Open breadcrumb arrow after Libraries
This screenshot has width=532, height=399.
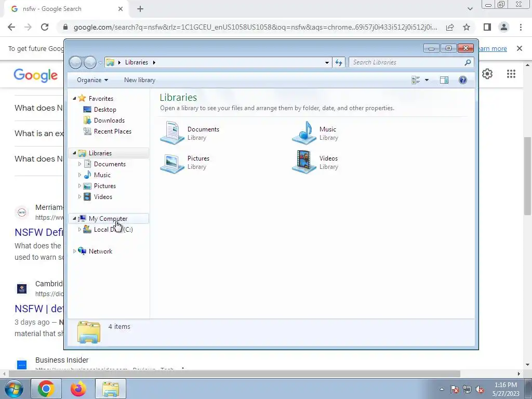(x=154, y=62)
